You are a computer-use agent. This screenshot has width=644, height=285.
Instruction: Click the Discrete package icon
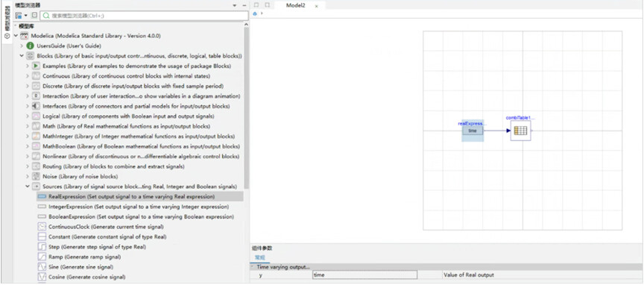(36, 86)
